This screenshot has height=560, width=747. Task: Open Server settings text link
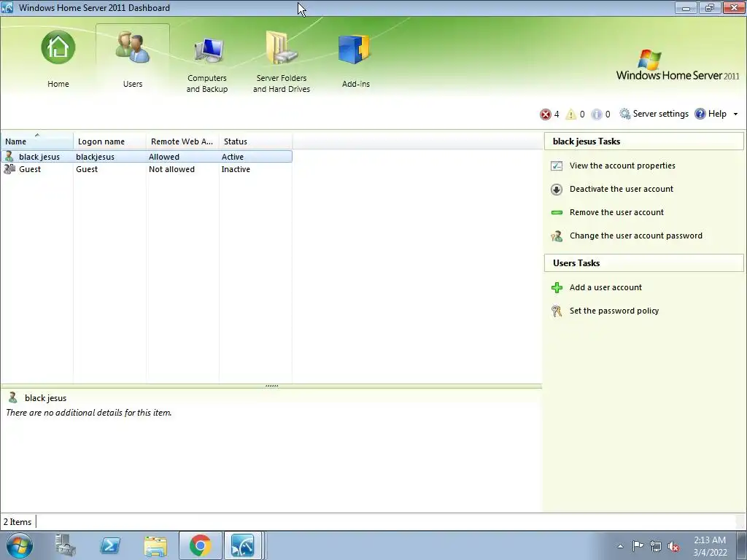pyautogui.click(x=660, y=114)
